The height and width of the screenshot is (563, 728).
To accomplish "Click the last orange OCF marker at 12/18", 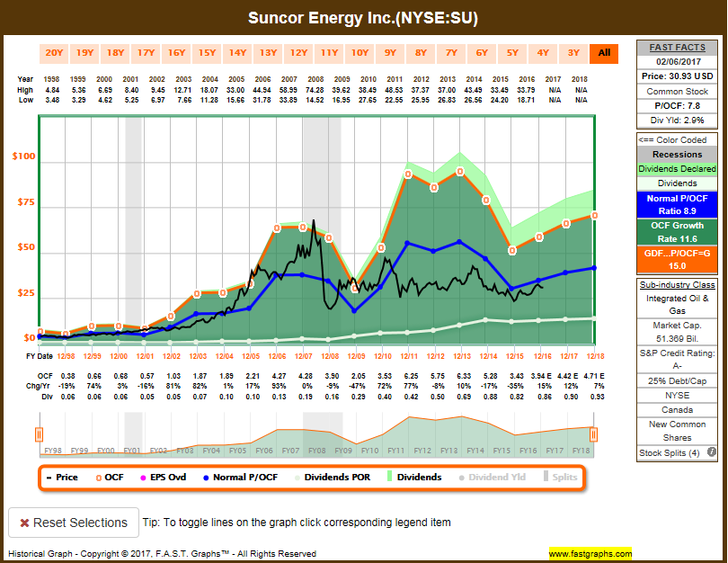I will 593,215.
